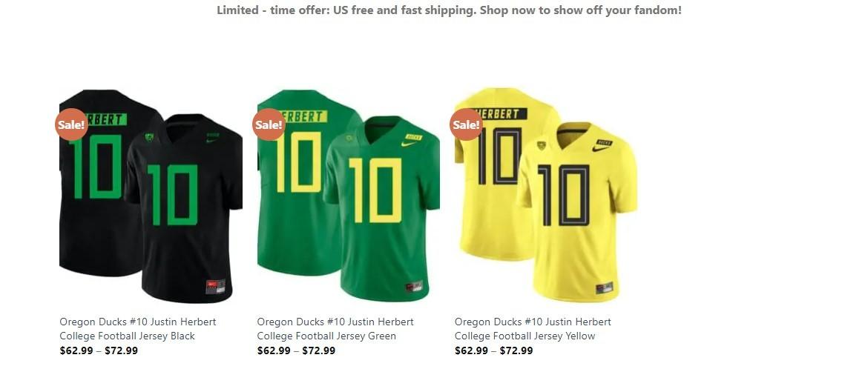868x389 pixels.
Task: Open the yellow Justin Herbert jersey front image
Action: coord(577,212)
